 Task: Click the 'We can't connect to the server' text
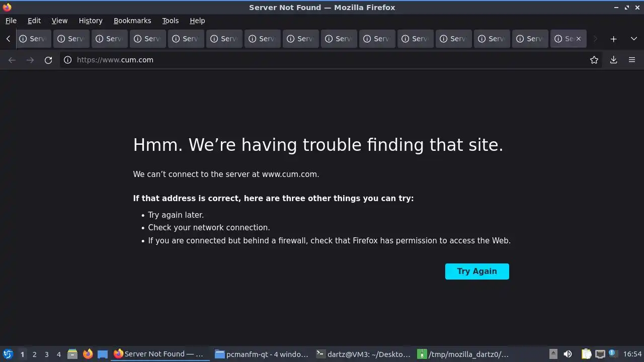pos(226,174)
